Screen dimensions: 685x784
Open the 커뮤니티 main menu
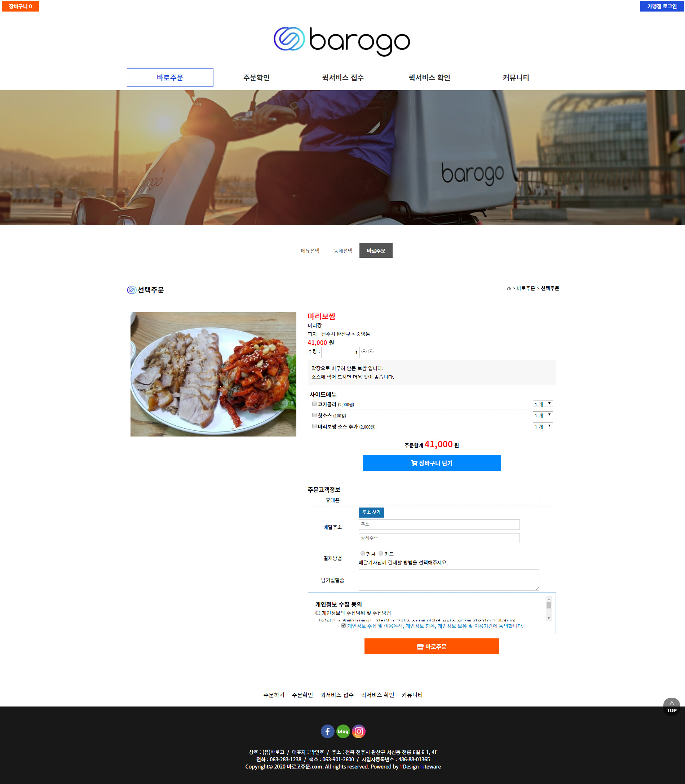tap(516, 77)
